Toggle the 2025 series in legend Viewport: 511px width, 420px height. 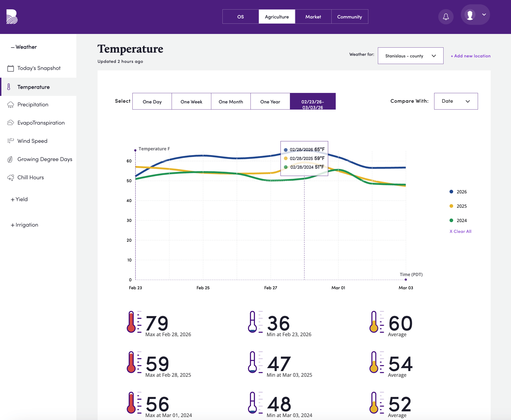tap(461, 206)
